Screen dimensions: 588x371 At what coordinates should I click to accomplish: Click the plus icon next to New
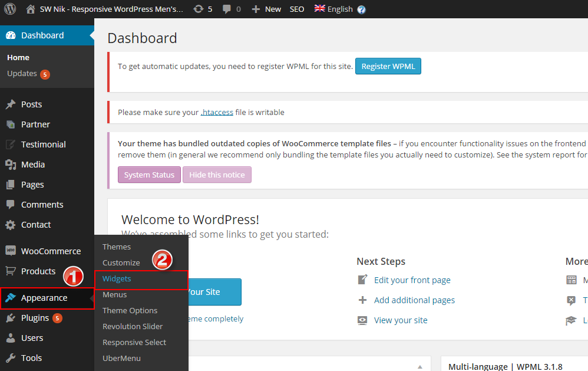click(256, 9)
